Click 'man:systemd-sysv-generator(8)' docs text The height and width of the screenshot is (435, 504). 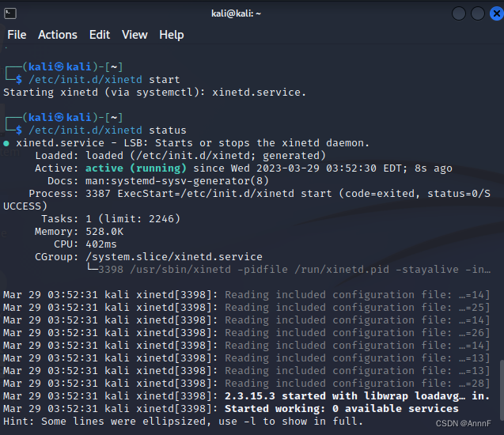[176, 181]
